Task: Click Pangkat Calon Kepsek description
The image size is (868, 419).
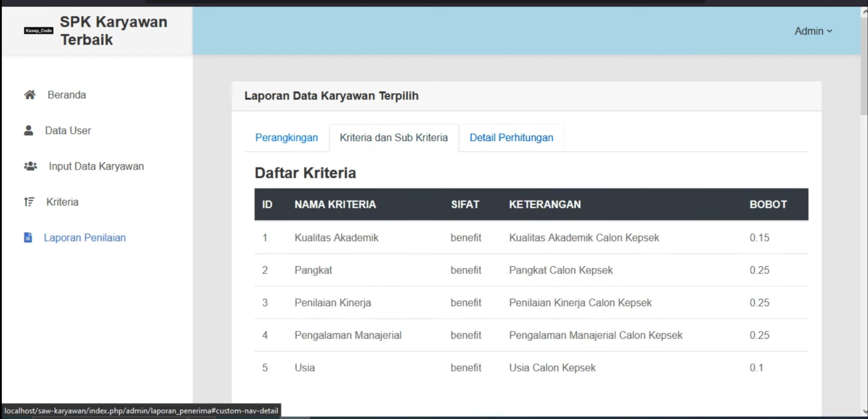Action: (x=561, y=270)
